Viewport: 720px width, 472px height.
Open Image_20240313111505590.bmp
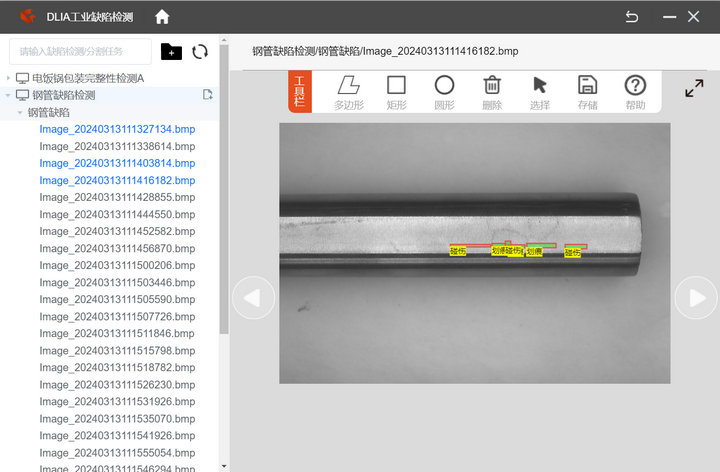[117, 299]
